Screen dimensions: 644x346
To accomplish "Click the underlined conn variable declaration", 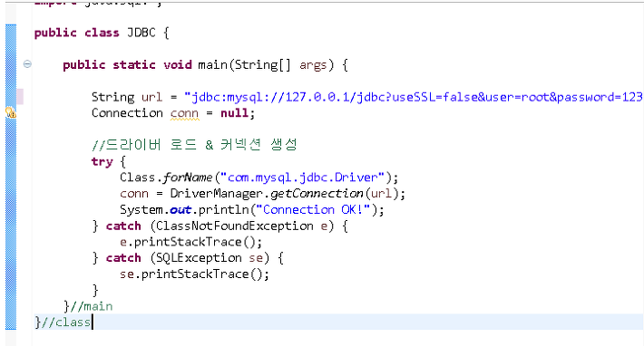I will [184, 113].
